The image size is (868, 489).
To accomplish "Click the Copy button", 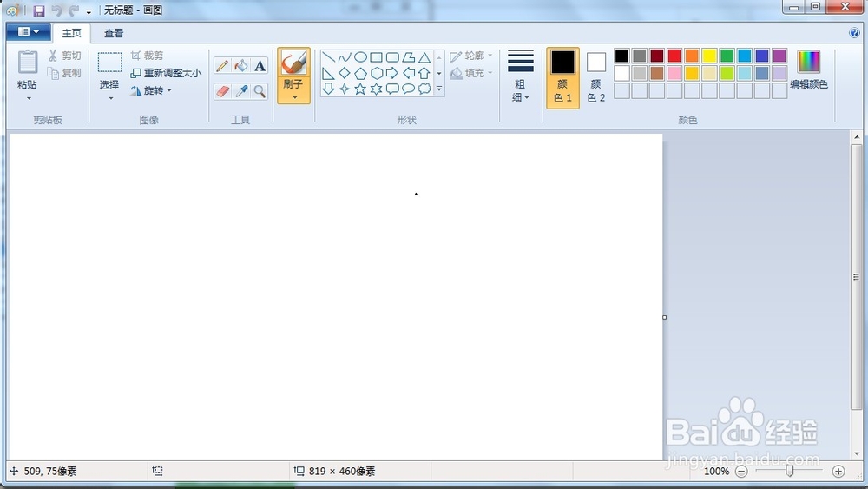I will 65,73.
